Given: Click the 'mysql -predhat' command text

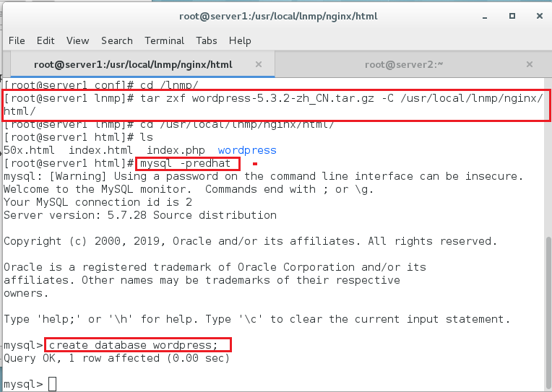Looking at the screenshot, I should tap(185, 164).
